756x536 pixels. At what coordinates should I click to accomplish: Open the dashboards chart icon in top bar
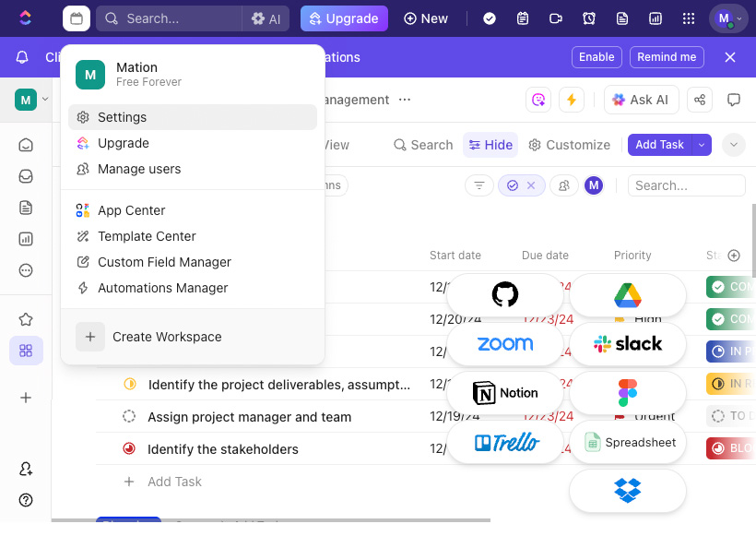pyautogui.click(x=656, y=18)
